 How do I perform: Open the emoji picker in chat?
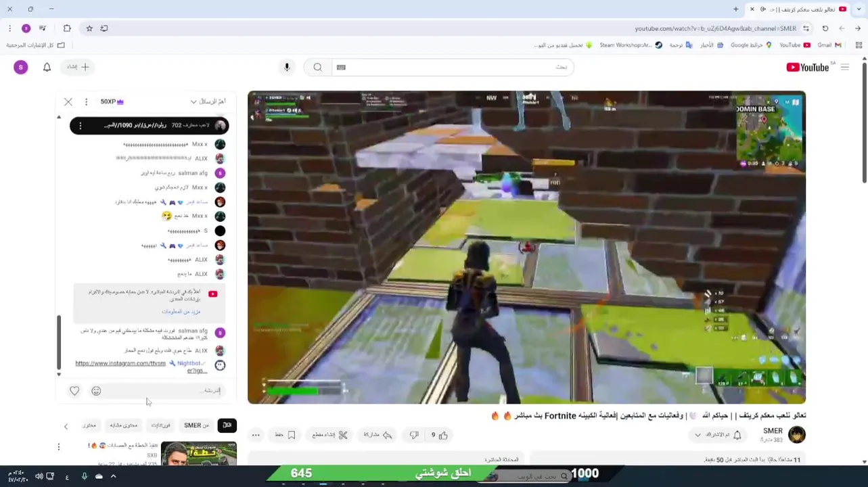(x=96, y=390)
